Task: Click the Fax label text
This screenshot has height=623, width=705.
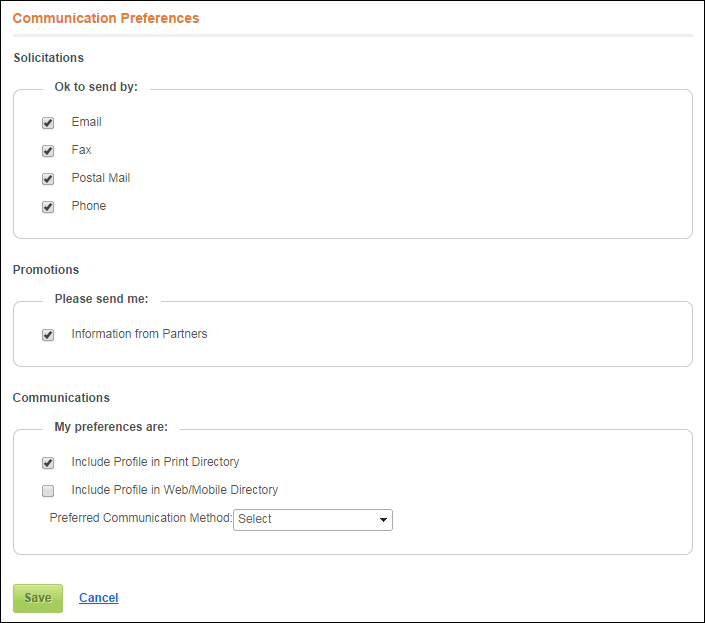Action: 81,150
